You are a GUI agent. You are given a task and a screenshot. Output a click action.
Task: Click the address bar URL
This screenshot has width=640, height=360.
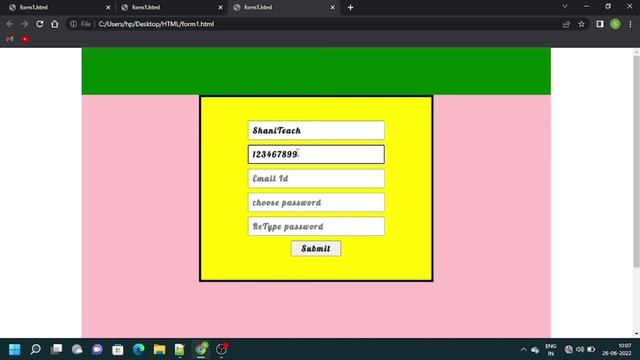coord(156,24)
